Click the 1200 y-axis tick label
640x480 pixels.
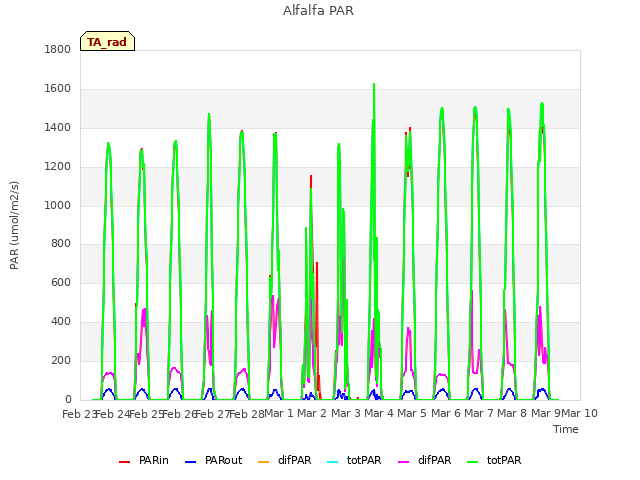(58, 167)
